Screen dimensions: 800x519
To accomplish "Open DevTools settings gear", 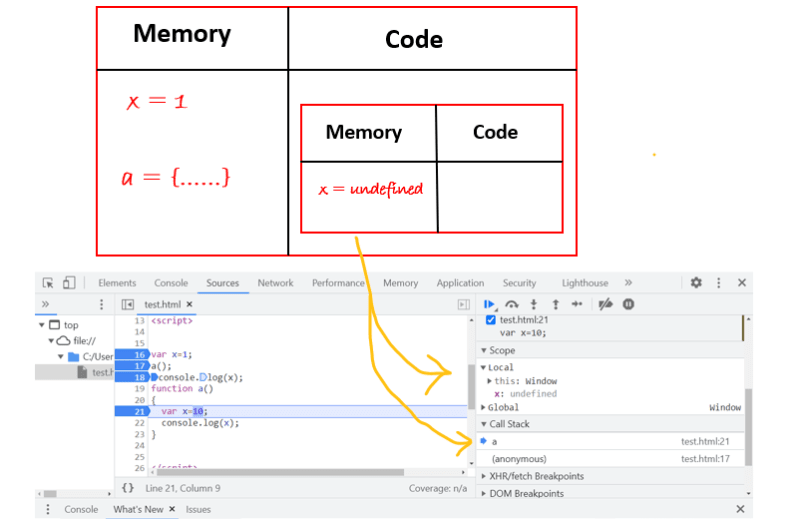I will pyautogui.click(x=696, y=283).
